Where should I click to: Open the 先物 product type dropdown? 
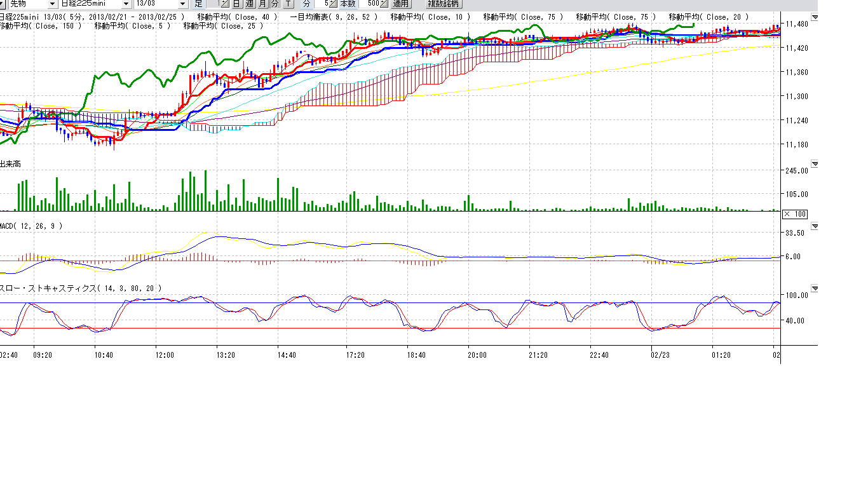pyautogui.click(x=53, y=4)
